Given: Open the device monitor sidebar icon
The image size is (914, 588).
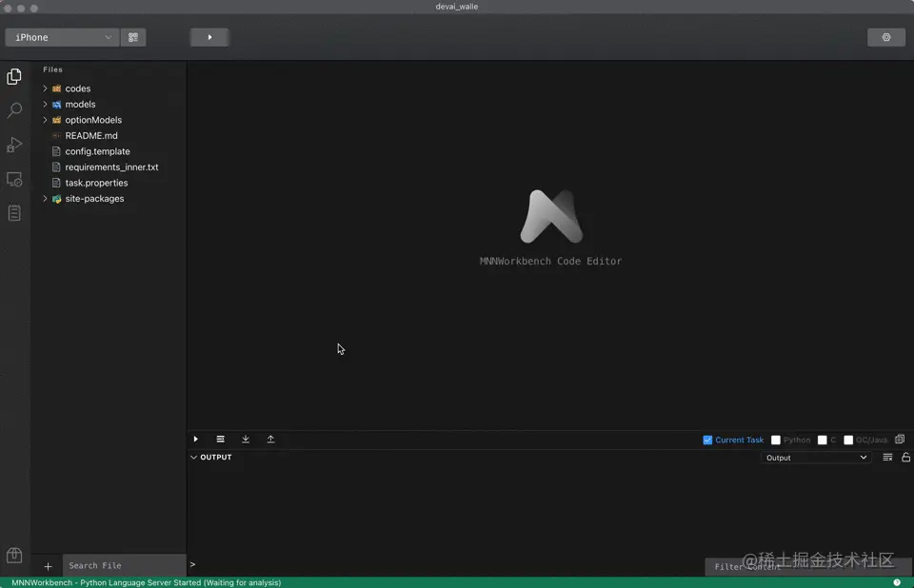Looking at the screenshot, I should pos(14,179).
